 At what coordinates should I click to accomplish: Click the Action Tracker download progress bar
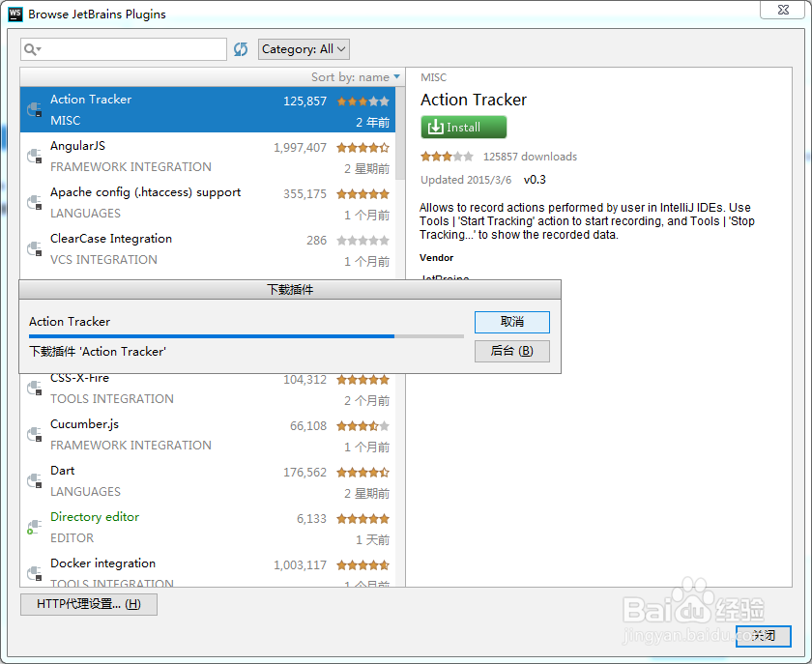click(246, 336)
